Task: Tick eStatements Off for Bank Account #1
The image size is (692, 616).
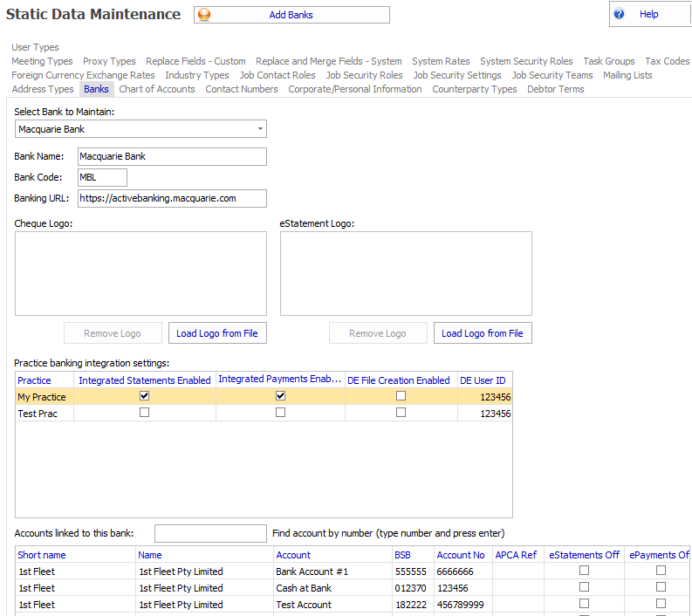Action: [585, 571]
